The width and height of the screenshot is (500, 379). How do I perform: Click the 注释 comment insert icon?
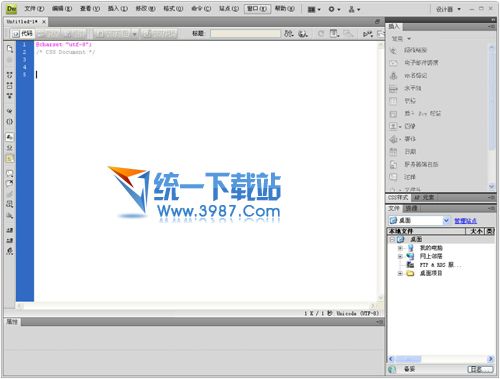tap(393, 177)
